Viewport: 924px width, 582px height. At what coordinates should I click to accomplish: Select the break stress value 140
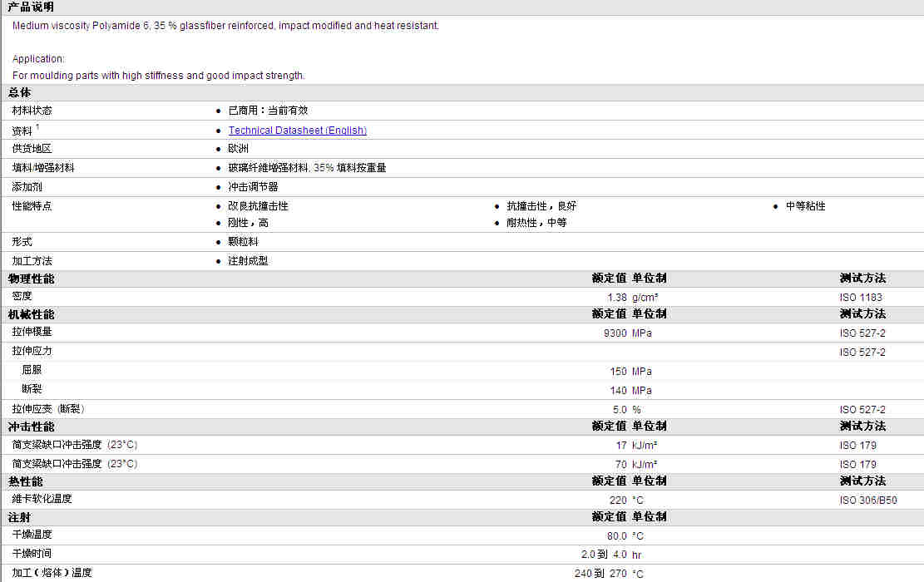618,391
